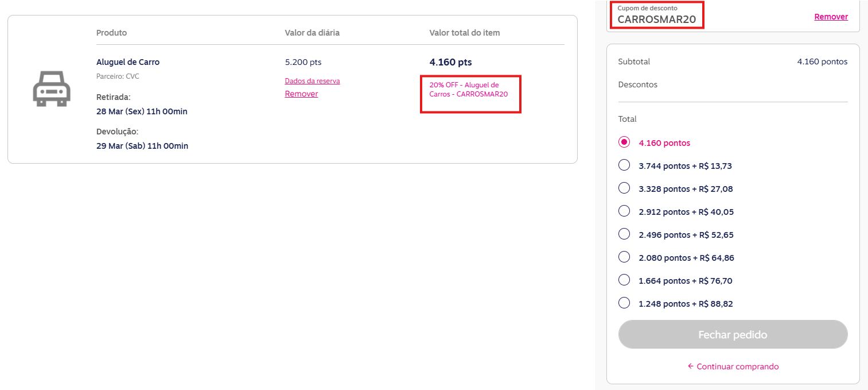Click Continuar comprando link
The image size is (868, 390).
733,366
